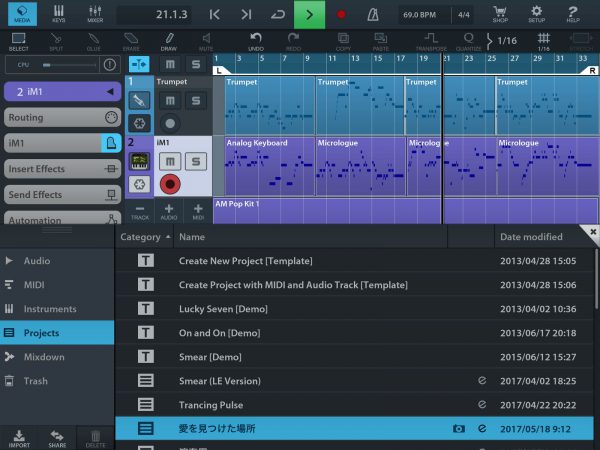Click the Redo arrow

click(293, 42)
